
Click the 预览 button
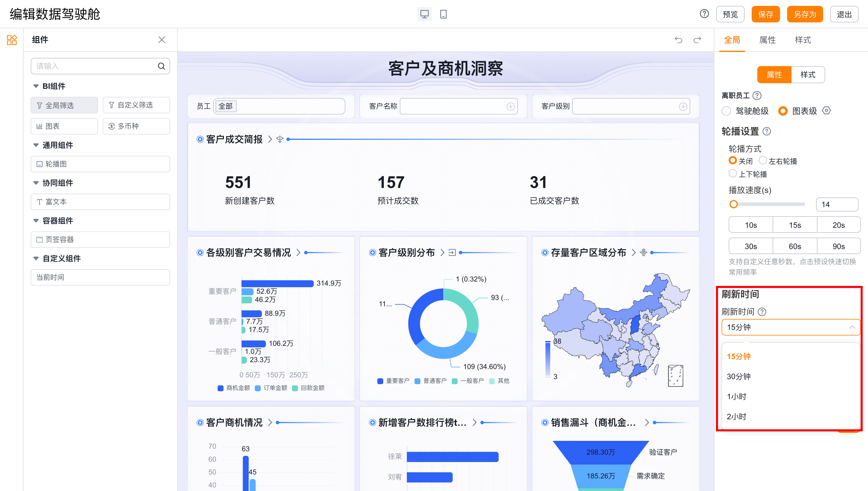click(730, 14)
